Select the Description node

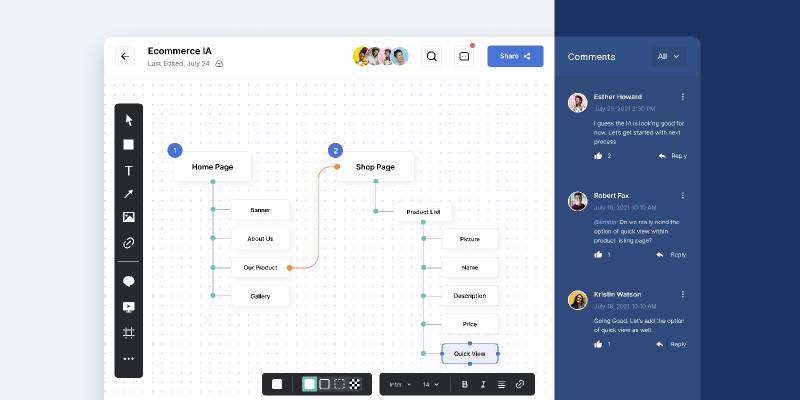(470, 296)
